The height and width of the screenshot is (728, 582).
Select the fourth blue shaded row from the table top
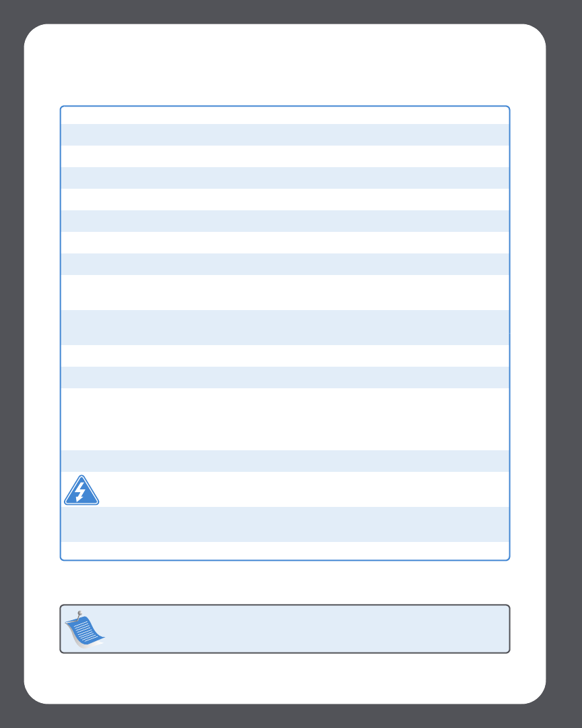pos(285,264)
